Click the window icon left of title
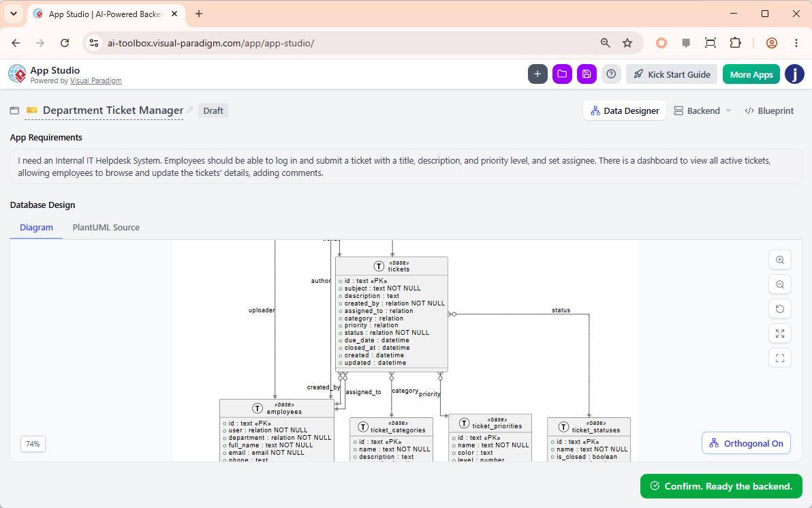This screenshot has width=812, height=508. point(14,110)
